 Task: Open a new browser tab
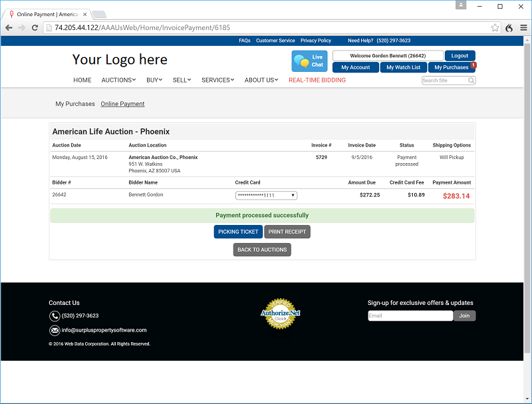(x=99, y=14)
